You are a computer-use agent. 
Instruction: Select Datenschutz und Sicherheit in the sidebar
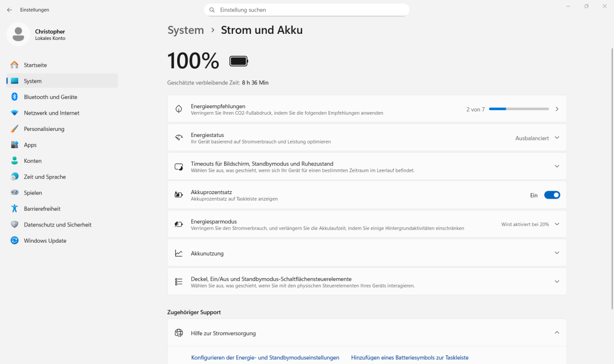(58, 224)
